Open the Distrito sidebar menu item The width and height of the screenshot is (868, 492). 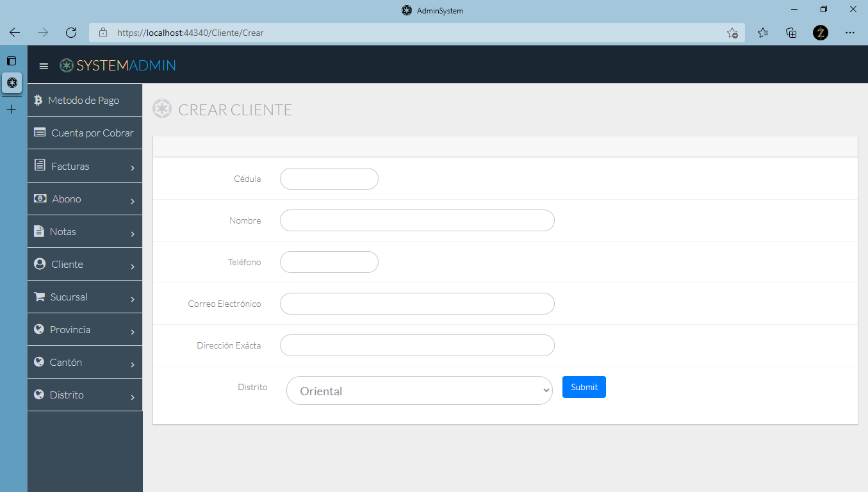(67, 395)
